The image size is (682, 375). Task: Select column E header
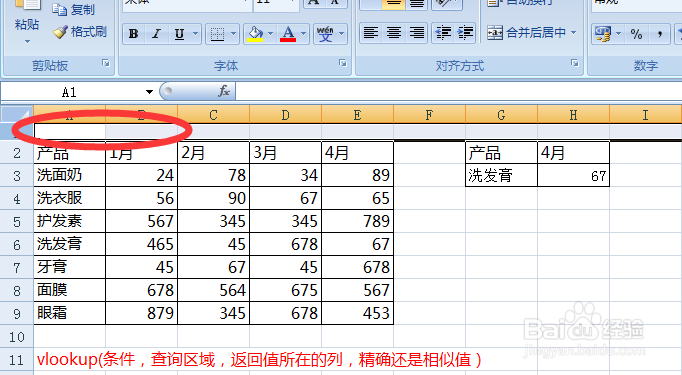(357, 115)
